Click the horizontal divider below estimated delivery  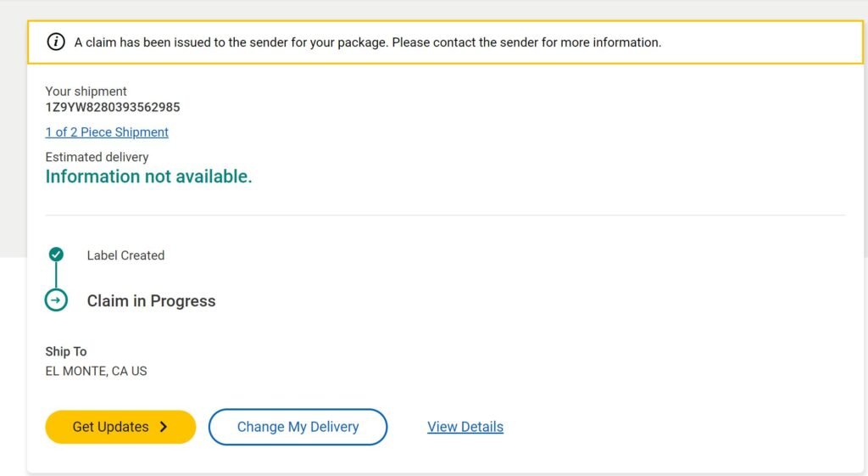444,216
